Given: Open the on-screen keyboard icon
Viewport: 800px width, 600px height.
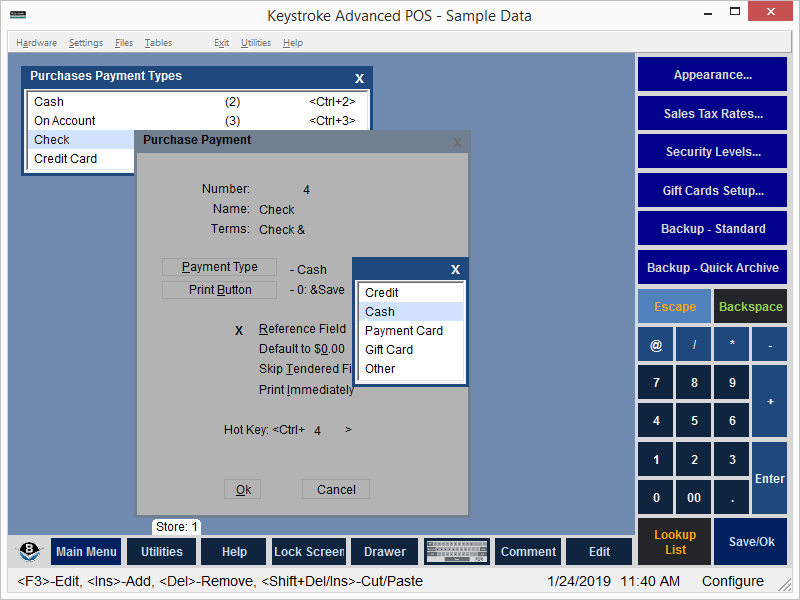Looking at the screenshot, I should click(x=456, y=552).
